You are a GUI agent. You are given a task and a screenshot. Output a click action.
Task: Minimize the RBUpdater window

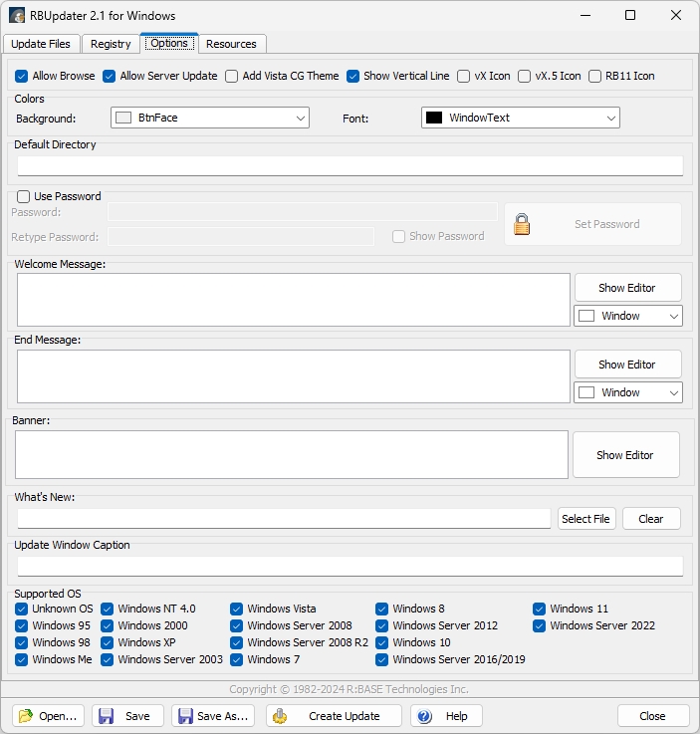pyautogui.click(x=585, y=16)
